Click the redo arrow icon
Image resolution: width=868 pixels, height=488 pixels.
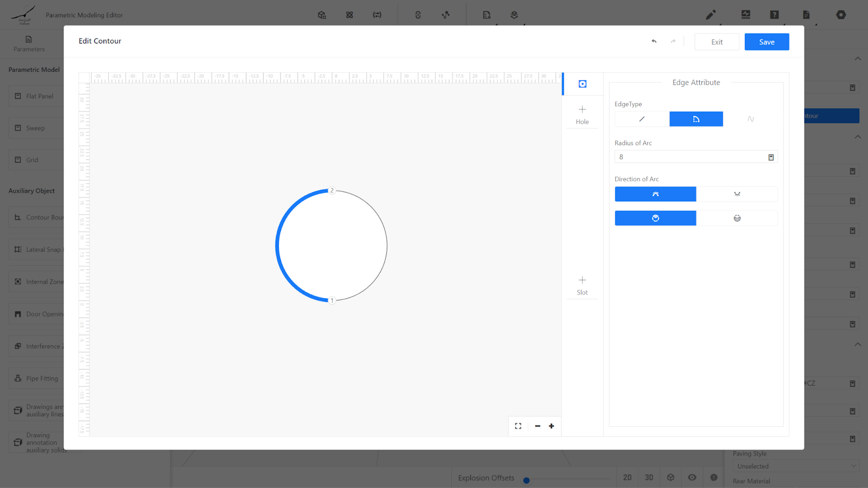click(673, 41)
